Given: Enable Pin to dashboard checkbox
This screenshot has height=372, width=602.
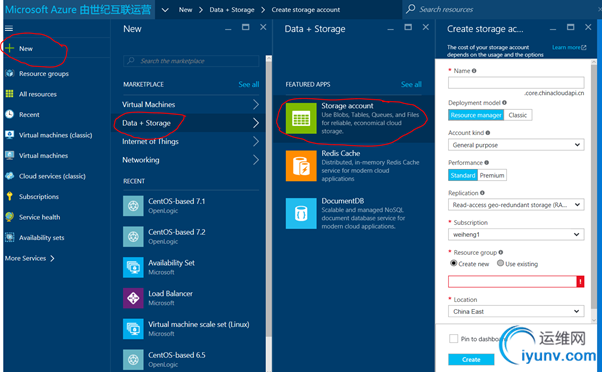Looking at the screenshot, I should [453, 339].
